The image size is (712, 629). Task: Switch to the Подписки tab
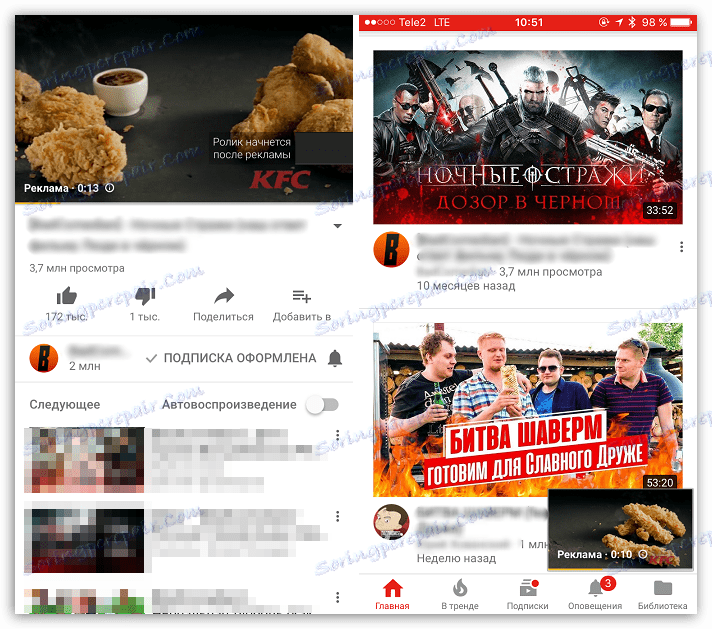pyautogui.click(x=528, y=594)
